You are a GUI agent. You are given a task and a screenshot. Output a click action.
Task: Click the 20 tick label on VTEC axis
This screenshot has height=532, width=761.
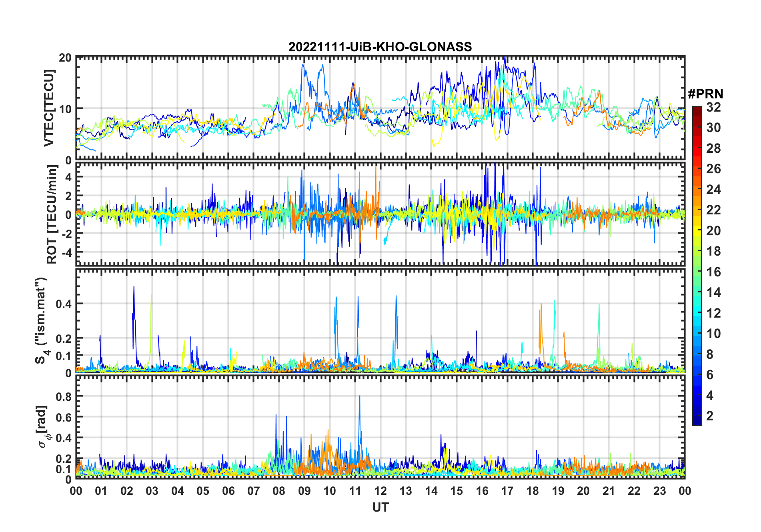65,58
